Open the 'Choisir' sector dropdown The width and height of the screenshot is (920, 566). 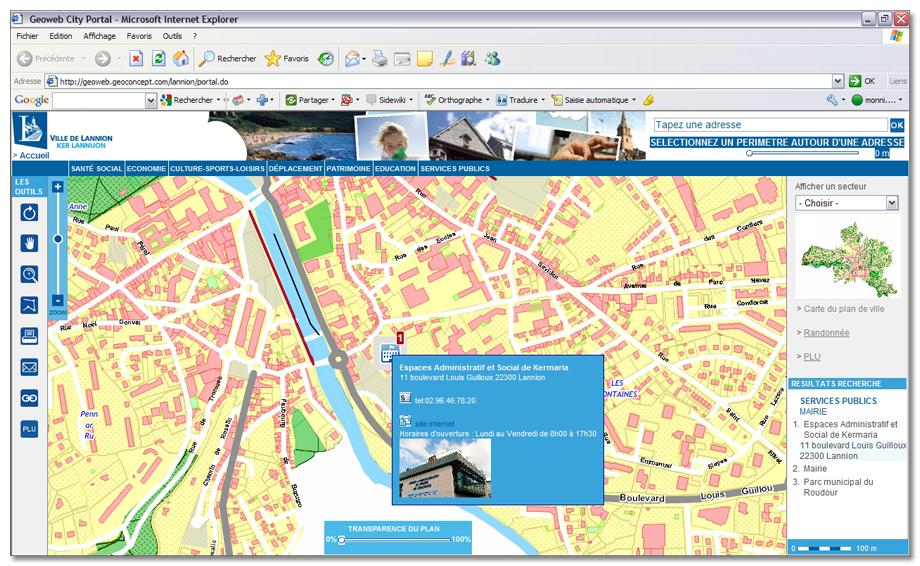[x=847, y=203]
